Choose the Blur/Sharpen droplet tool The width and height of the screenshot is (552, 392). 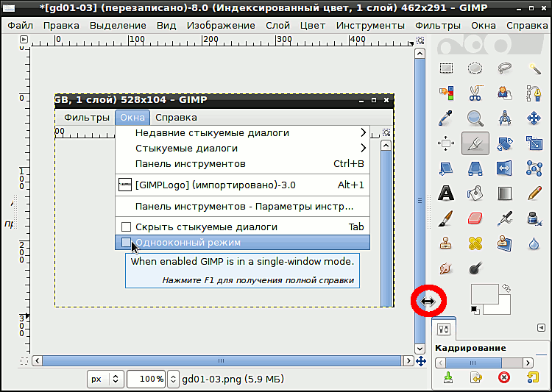click(534, 243)
